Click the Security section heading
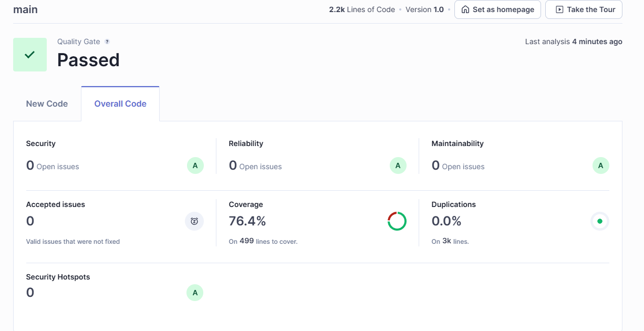The height and width of the screenshot is (331, 644). pyautogui.click(x=41, y=143)
